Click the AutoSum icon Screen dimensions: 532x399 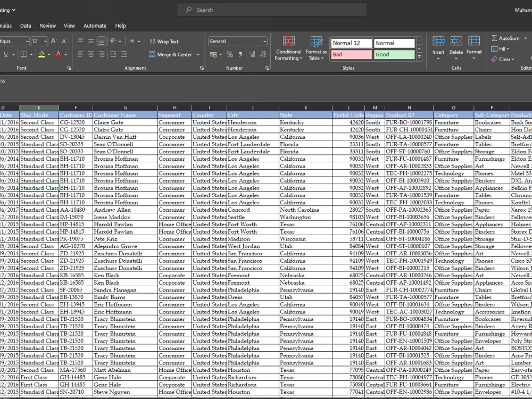coord(495,38)
